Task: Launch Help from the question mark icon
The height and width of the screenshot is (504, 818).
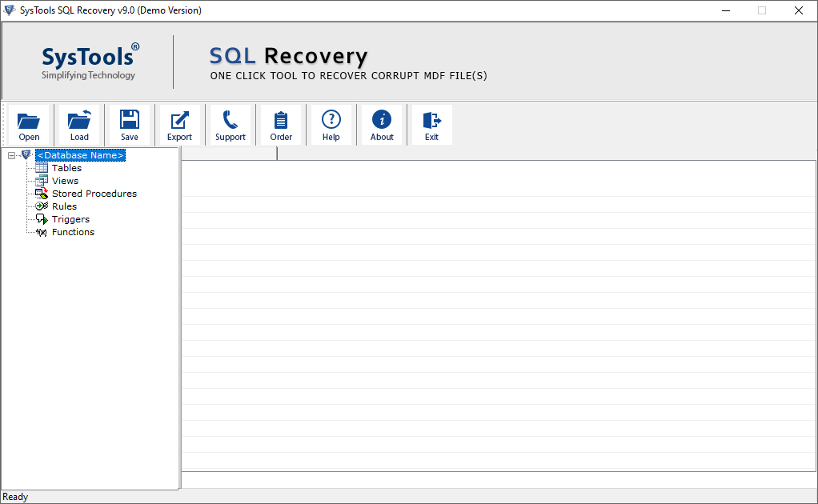Action: (x=331, y=124)
